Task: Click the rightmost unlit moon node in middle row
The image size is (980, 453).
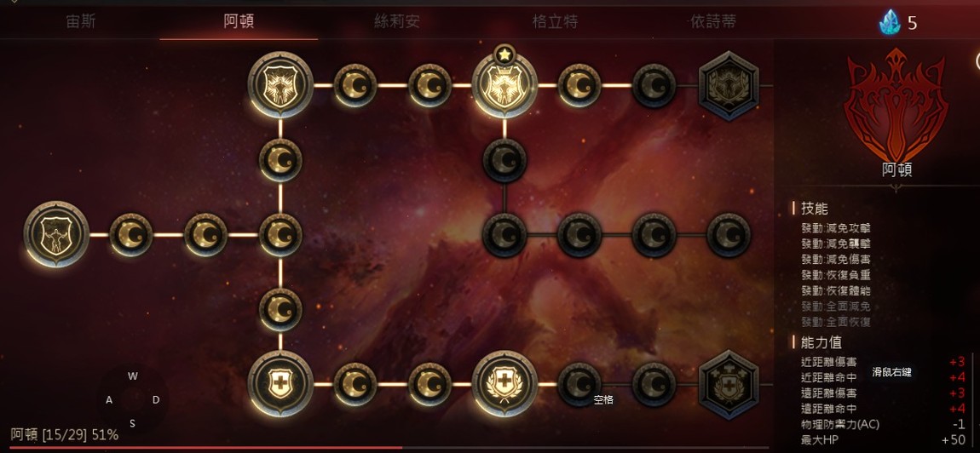Action: (x=728, y=235)
